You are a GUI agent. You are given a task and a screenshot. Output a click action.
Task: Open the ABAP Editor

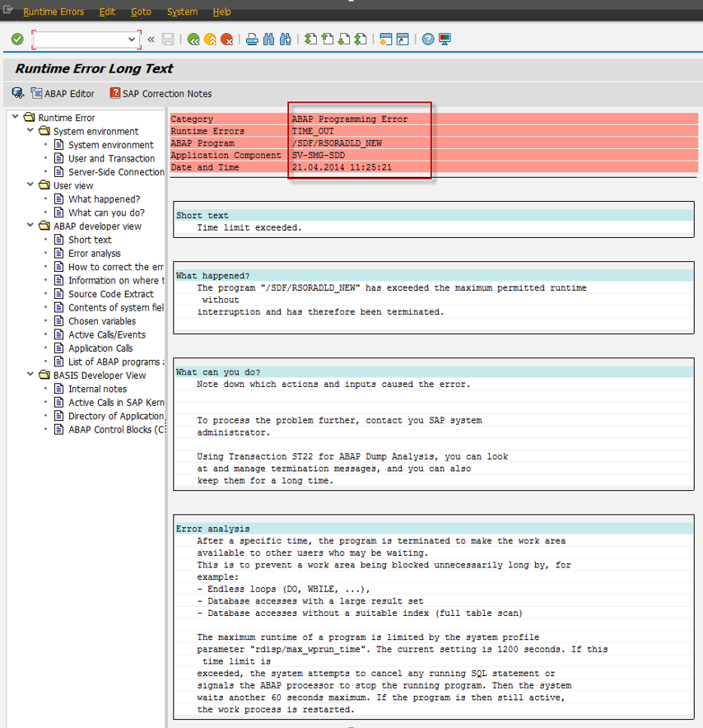coord(63,93)
